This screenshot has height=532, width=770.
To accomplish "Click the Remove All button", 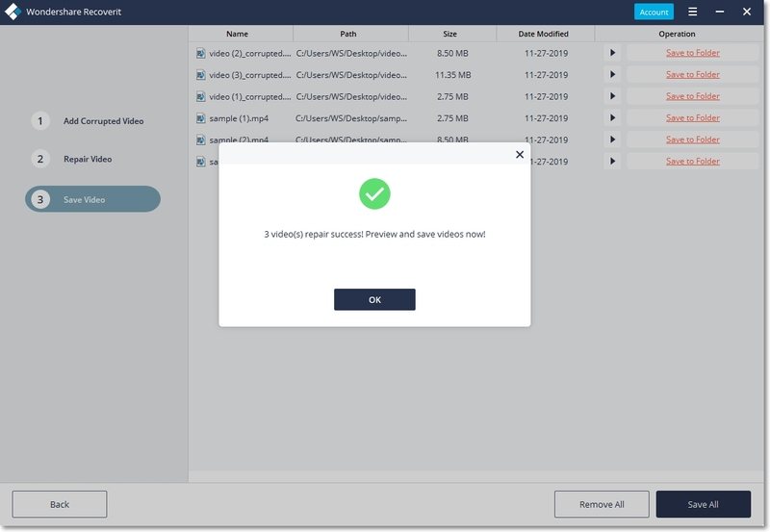I will tap(601, 504).
